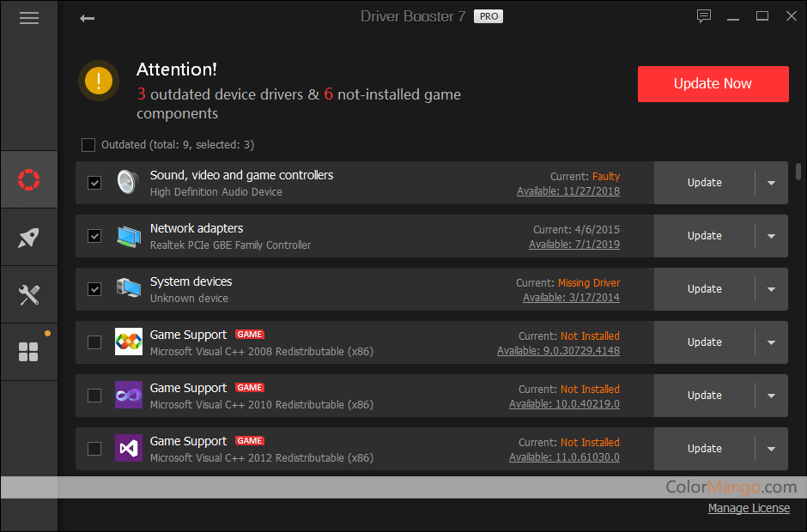Update Visual C++ 2008 Redistributable

[704, 342]
